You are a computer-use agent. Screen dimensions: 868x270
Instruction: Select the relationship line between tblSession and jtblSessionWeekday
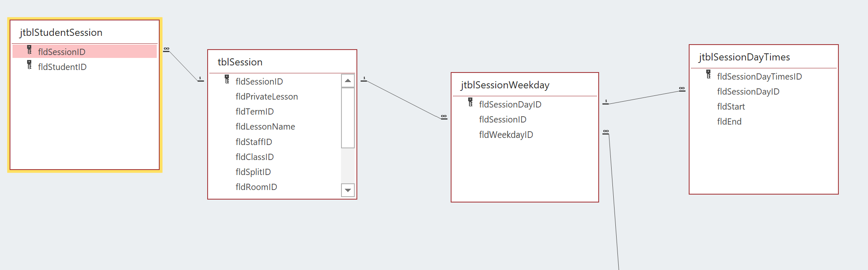pyautogui.click(x=404, y=99)
